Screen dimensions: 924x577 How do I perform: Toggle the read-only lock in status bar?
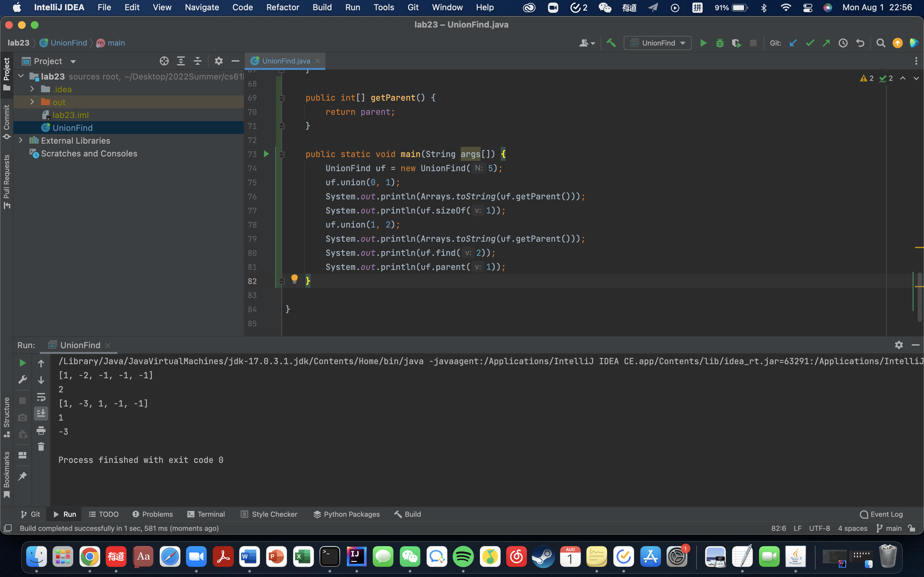coord(912,528)
